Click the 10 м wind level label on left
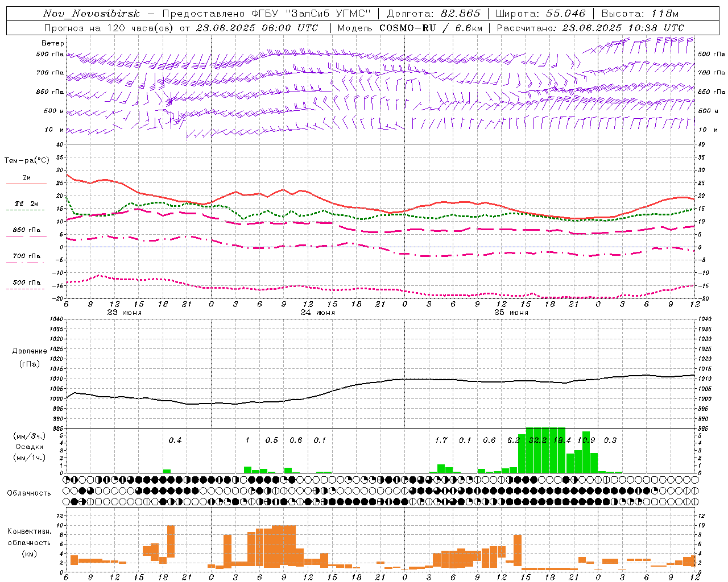Screen dimensions: 728x582 click(55, 130)
